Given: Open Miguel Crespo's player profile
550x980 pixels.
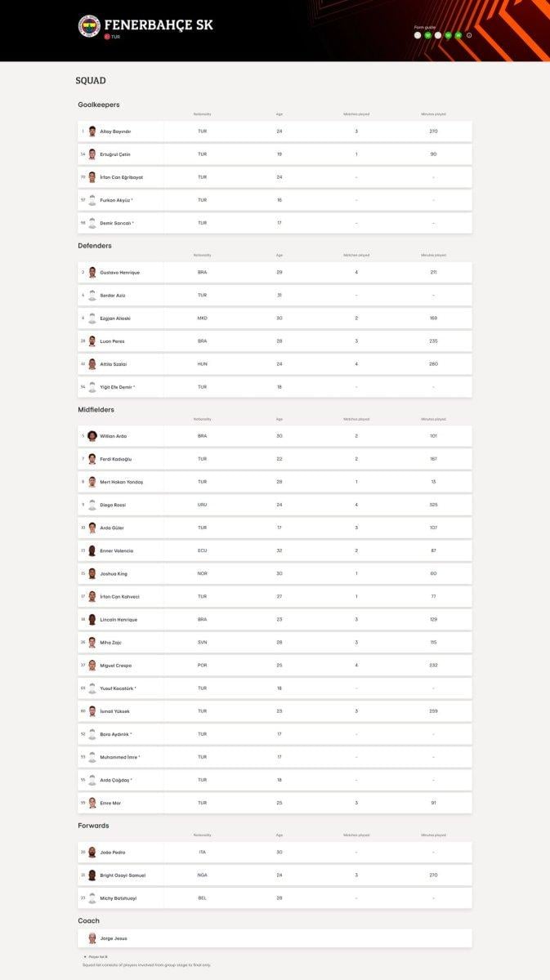Looking at the screenshot, I should [115, 666].
